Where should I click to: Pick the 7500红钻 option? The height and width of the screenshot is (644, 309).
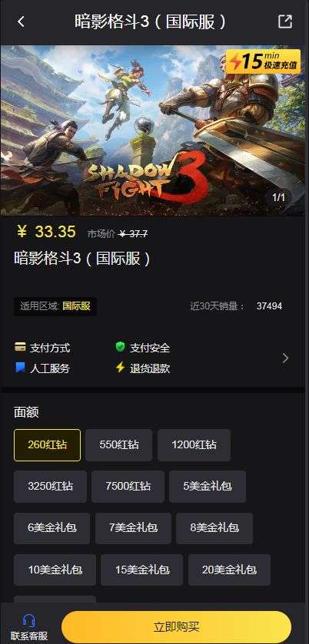tap(128, 487)
